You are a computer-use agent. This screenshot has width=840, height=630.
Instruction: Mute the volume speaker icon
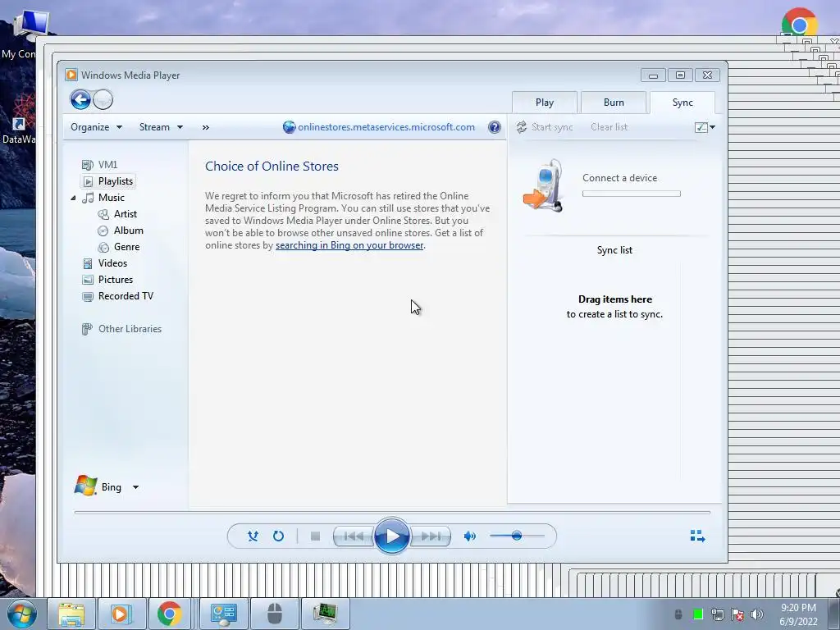pyautogui.click(x=470, y=536)
